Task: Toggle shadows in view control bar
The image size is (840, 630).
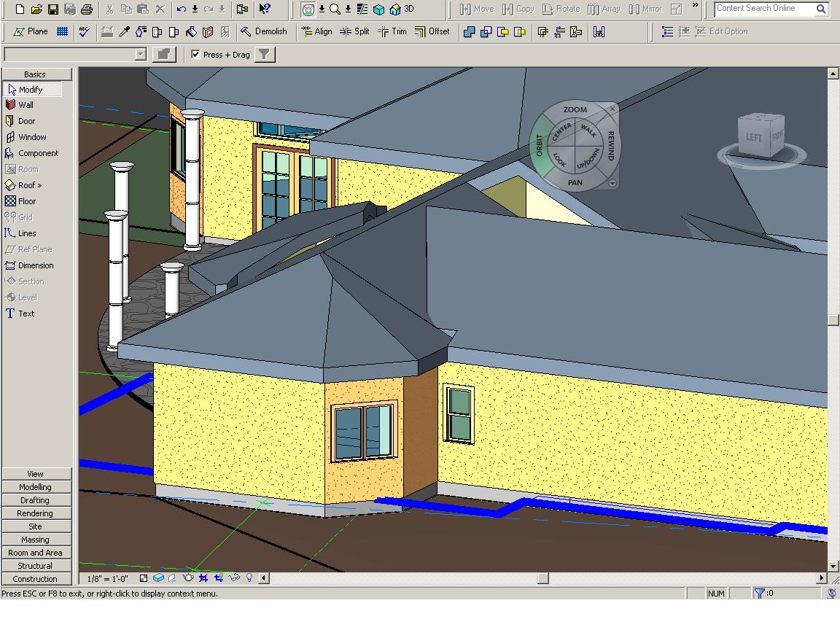Action: 172,578
